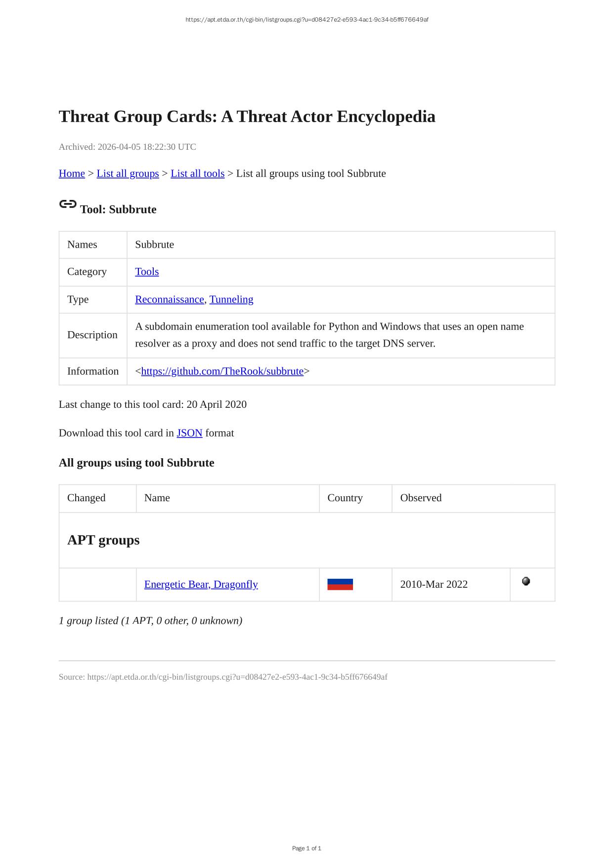614x868 pixels.
Task: Click the APT groups section heading
Action: pyautogui.click(x=103, y=540)
